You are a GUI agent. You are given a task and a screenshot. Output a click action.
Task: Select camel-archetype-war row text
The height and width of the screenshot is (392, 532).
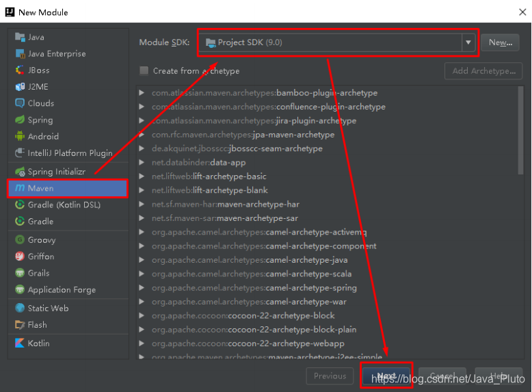pos(249,302)
